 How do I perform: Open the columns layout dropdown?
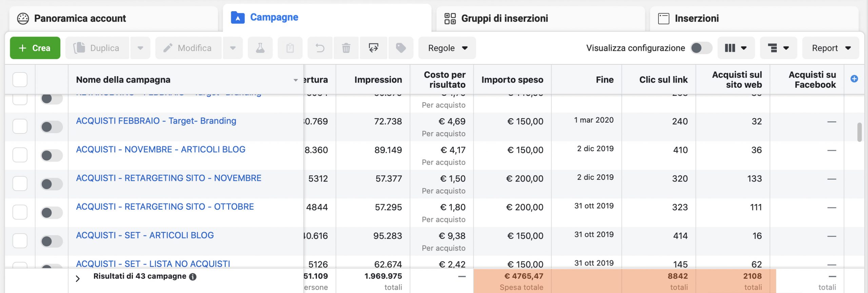(x=736, y=48)
